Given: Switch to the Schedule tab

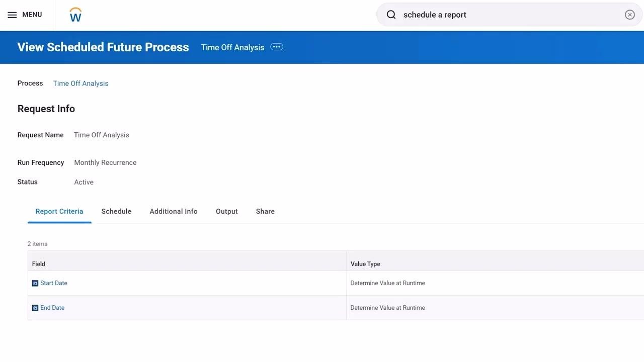Looking at the screenshot, I should click(x=116, y=211).
